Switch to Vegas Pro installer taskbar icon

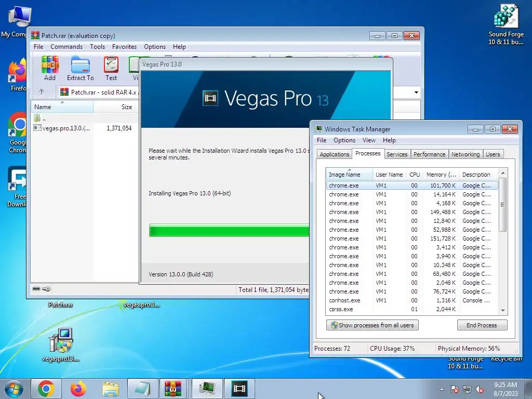pyautogui.click(x=239, y=389)
